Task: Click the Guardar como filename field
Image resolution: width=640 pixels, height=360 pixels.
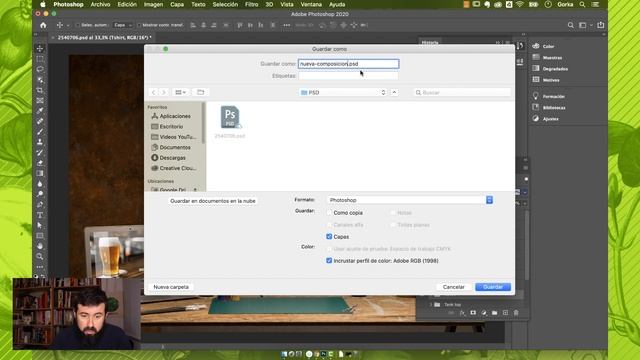Action: (x=348, y=64)
